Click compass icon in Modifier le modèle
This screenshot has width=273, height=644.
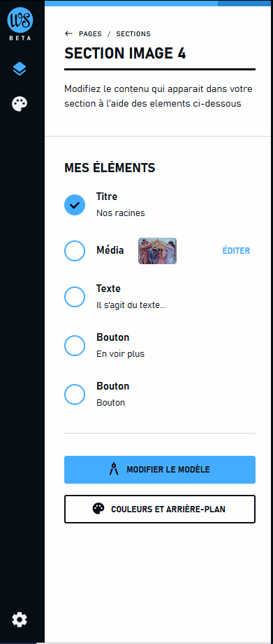(x=114, y=470)
